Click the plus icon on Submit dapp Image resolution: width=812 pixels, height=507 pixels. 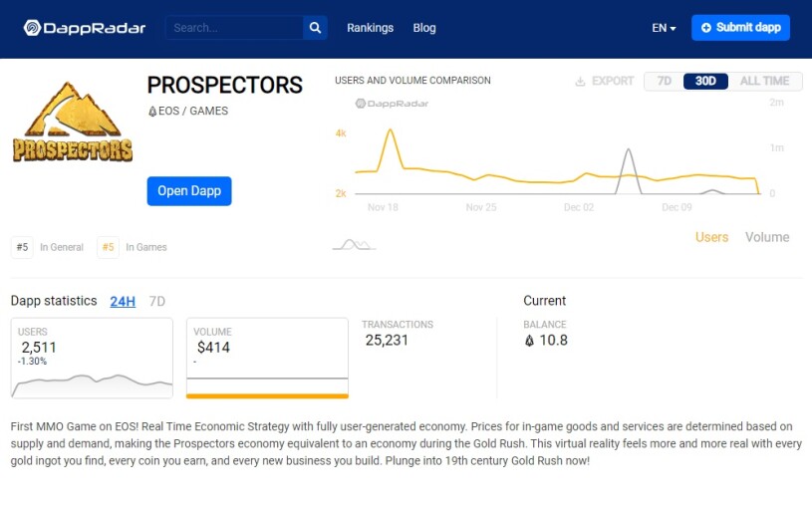click(x=705, y=28)
